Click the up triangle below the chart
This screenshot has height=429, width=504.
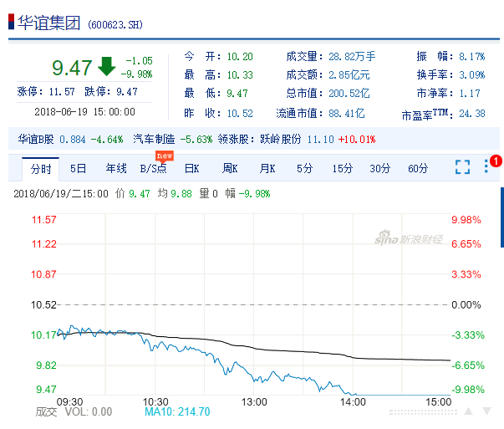[x=468, y=411]
